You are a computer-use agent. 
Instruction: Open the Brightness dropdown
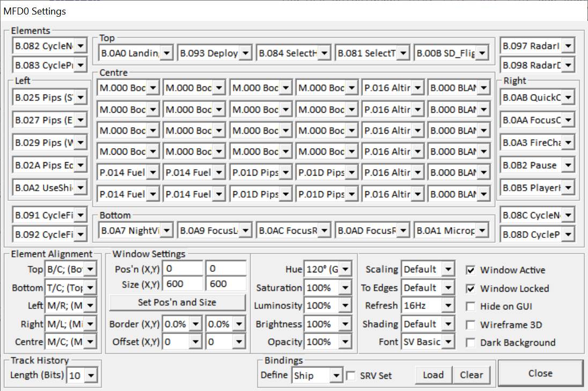coord(328,324)
